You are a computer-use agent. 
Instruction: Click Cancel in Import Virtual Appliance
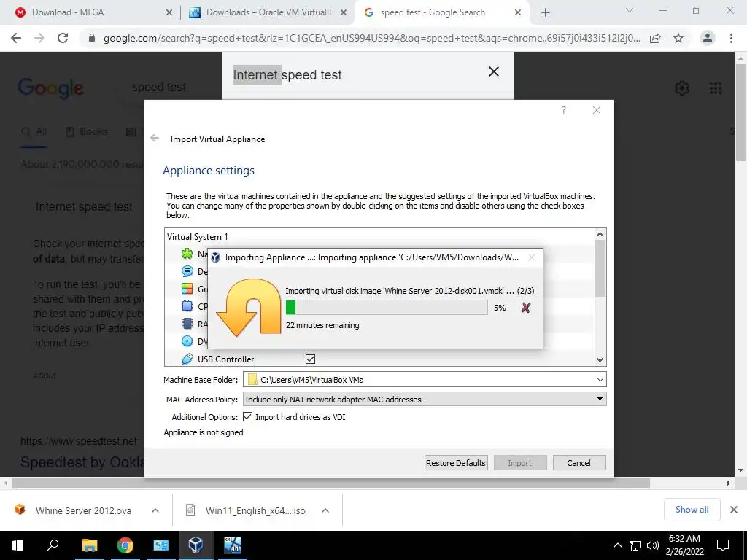pos(578,462)
